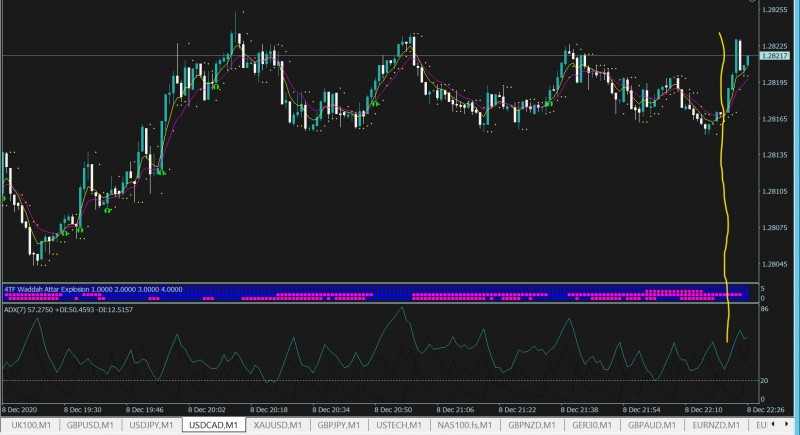Click the 1.28075 price scale value
Viewport: 800px width, 435px height.
tap(774, 227)
